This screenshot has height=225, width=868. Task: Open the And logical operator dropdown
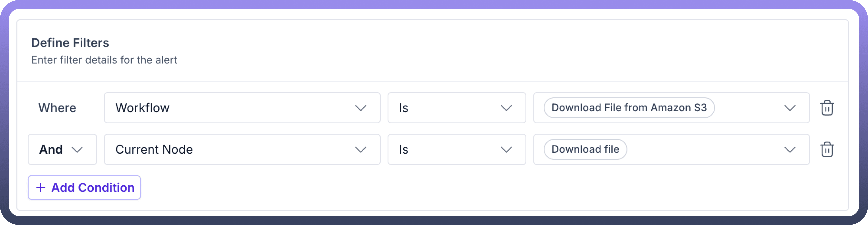(62, 149)
